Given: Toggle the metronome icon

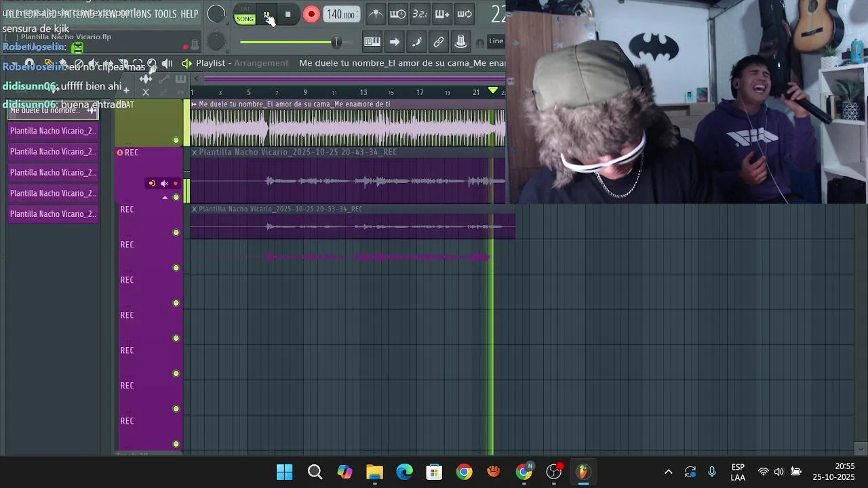Looking at the screenshot, I should pos(376,14).
